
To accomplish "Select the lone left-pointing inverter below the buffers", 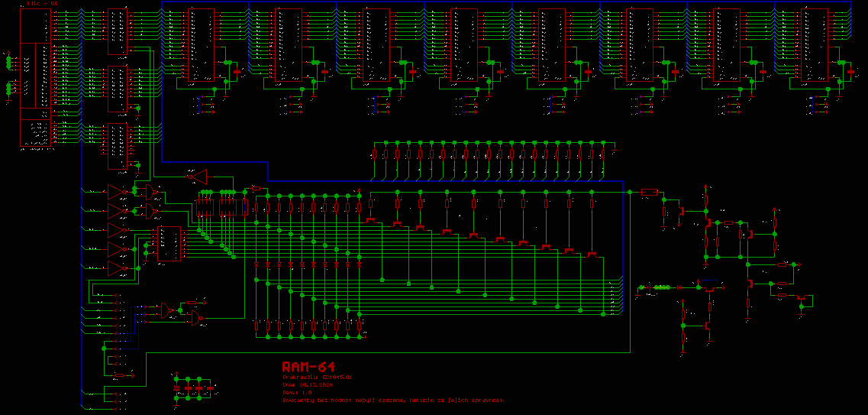I will pyautogui.click(x=197, y=177).
